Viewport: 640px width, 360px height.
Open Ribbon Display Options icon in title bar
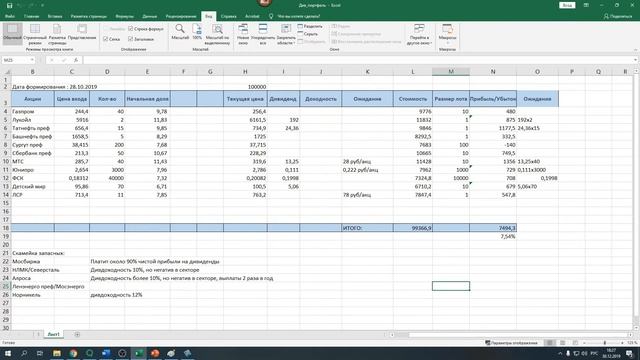pyautogui.click(x=586, y=5)
